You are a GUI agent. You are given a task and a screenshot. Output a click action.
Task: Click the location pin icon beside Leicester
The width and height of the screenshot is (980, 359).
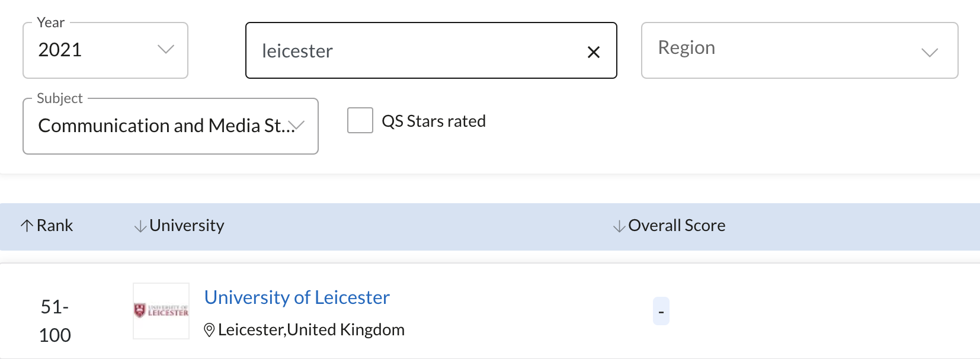[209, 330]
